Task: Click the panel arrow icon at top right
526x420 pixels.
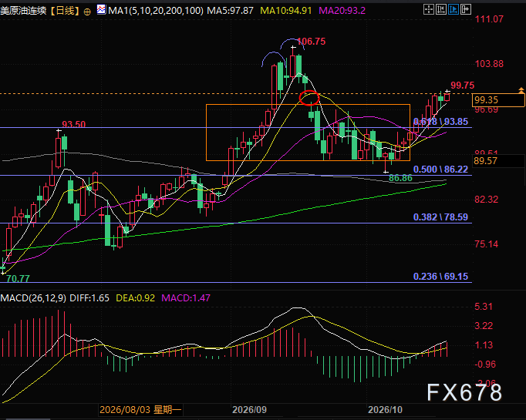Action: pos(466,9)
